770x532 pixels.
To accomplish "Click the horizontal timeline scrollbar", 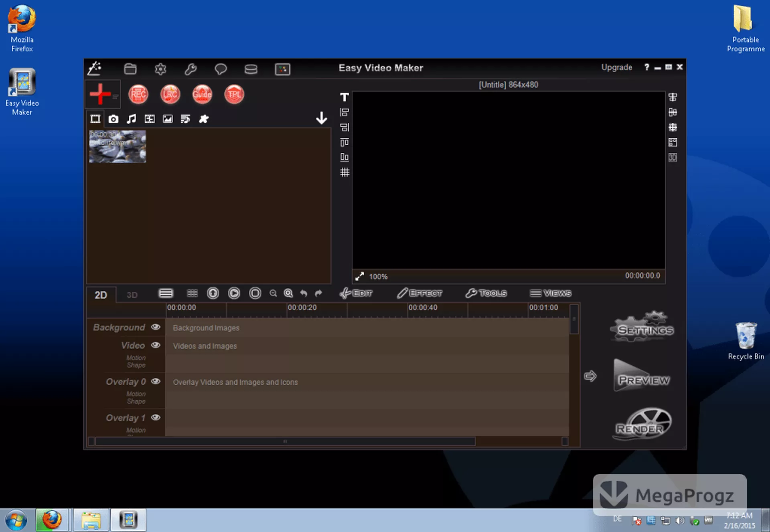I will pyautogui.click(x=285, y=441).
